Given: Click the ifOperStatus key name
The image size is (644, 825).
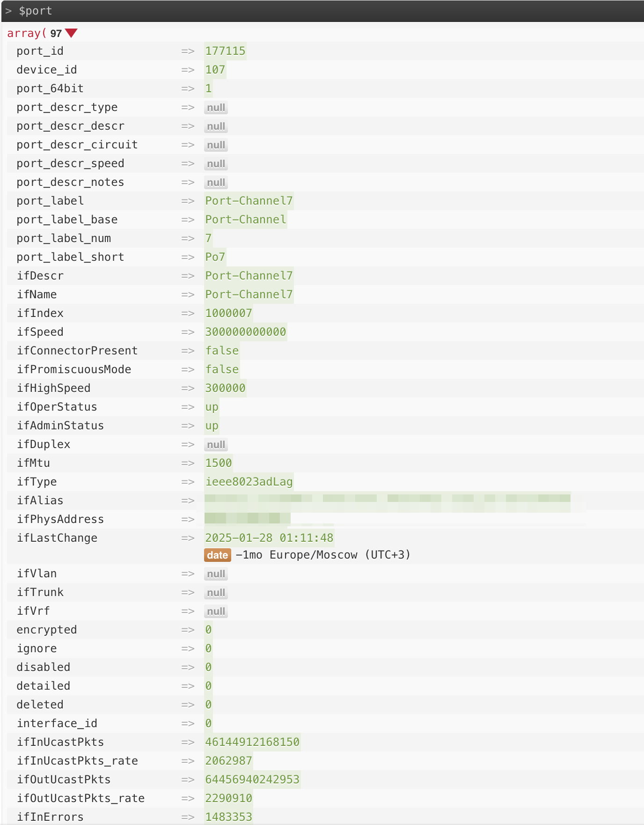Looking at the screenshot, I should (57, 407).
